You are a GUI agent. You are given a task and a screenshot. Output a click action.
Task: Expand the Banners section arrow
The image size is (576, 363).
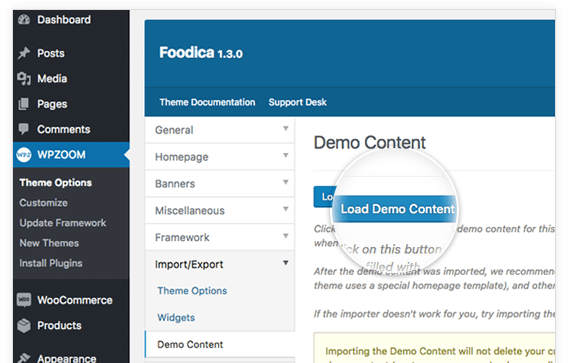[x=285, y=182]
